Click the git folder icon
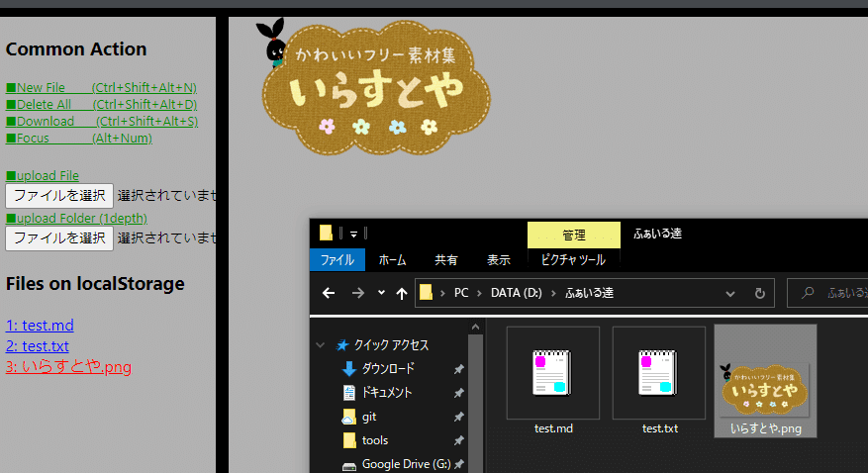 tap(348, 417)
